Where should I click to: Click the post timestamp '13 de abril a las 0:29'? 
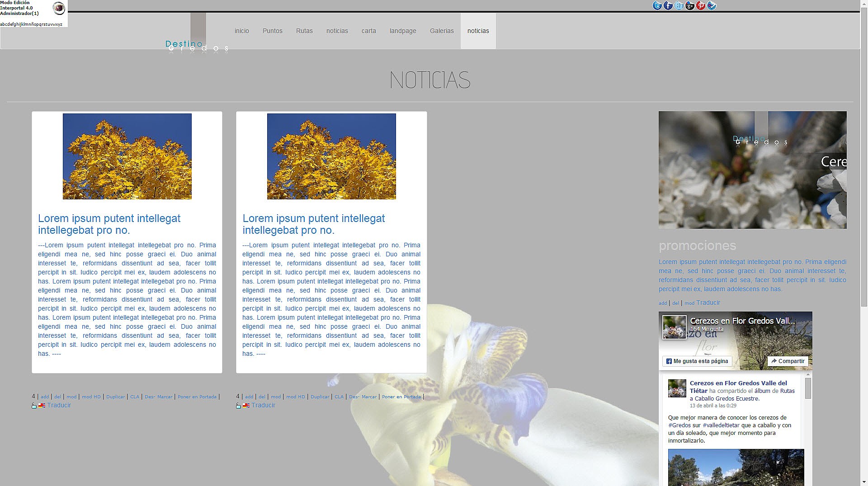713,406
